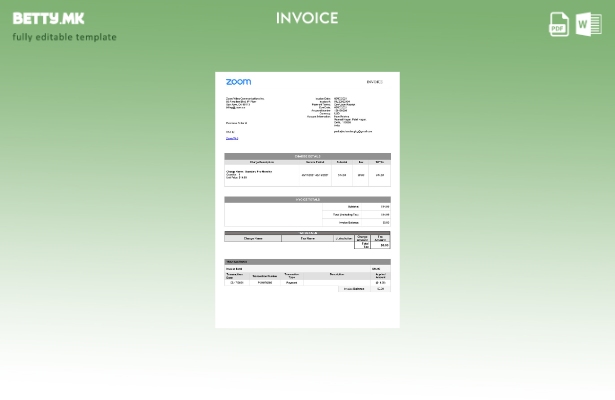Click the Taxes Detail gray header bar
This screenshot has height=400, width=615.
tap(307, 232)
